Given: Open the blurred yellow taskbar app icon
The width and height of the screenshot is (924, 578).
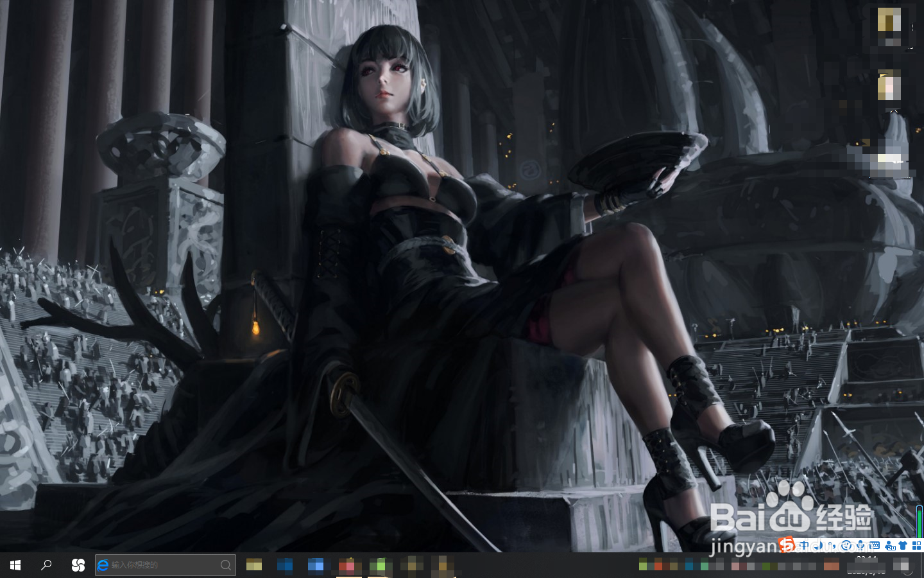Looking at the screenshot, I should coord(254,565).
